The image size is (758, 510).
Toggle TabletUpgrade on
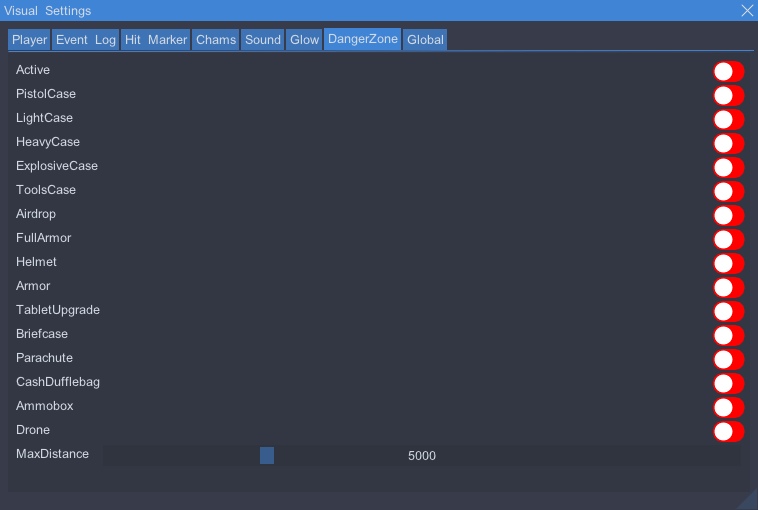click(x=729, y=312)
